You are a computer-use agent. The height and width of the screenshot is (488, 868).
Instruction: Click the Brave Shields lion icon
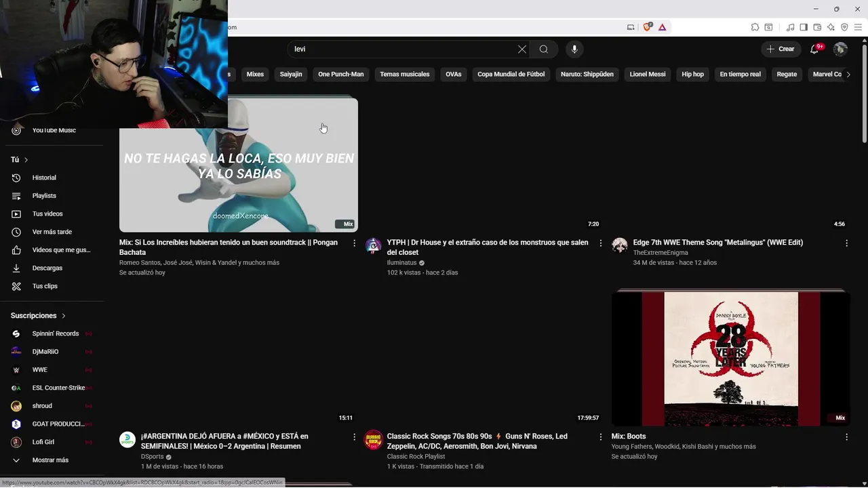(x=647, y=27)
